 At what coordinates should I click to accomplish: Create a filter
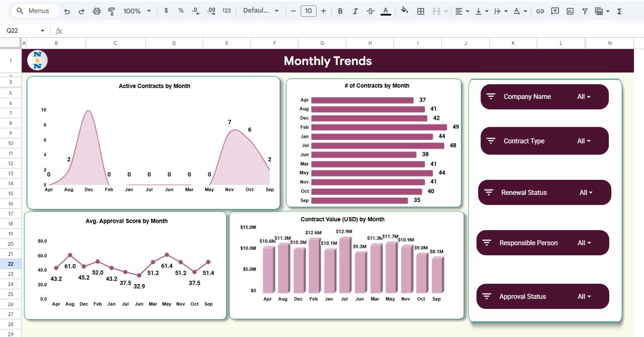584,10
